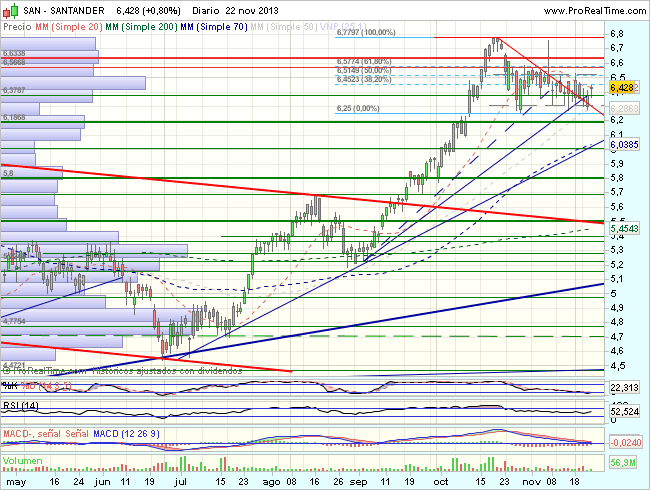Click the 18 date axis tick
This screenshot has height=490, width=650.
[574, 482]
